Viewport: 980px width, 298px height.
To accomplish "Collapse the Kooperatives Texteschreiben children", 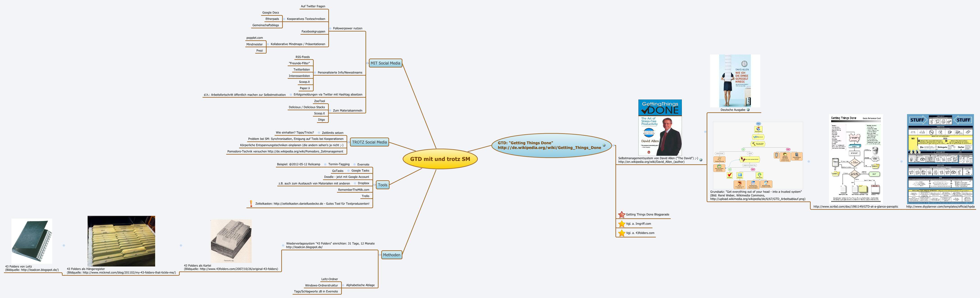I will click(x=284, y=19).
